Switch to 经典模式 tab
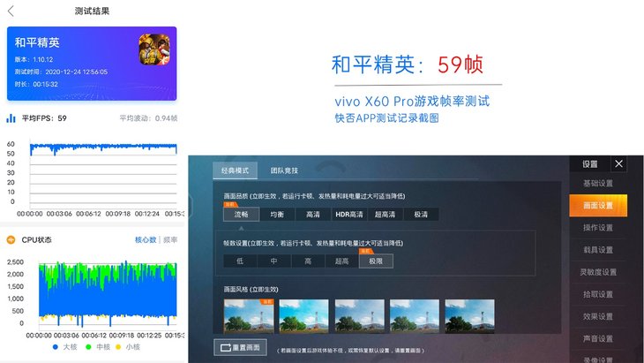Screen dimensions: 644x363 click(236, 170)
